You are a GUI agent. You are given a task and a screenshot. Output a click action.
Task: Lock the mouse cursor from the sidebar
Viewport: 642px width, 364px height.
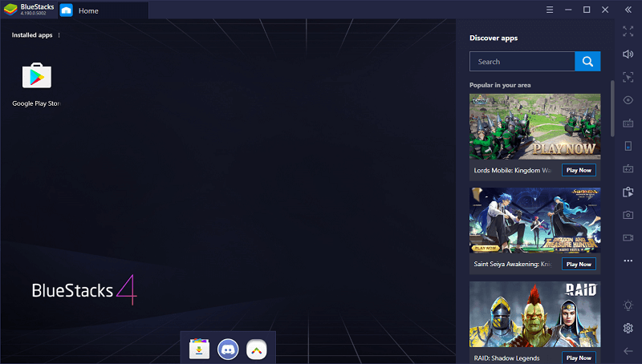click(x=628, y=77)
